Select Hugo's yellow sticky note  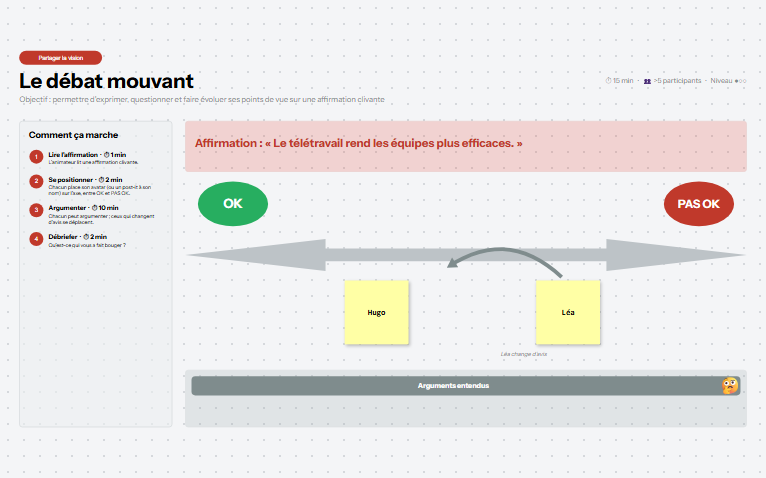[x=377, y=312]
